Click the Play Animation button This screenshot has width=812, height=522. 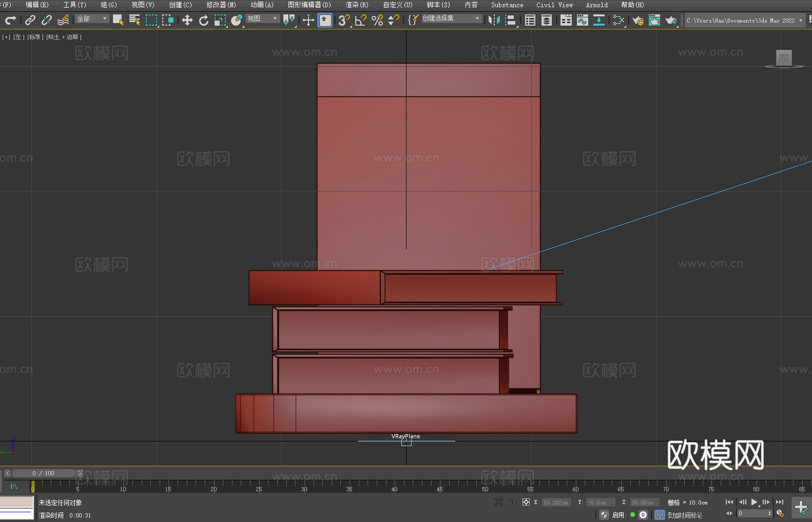(x=754, y=502)
